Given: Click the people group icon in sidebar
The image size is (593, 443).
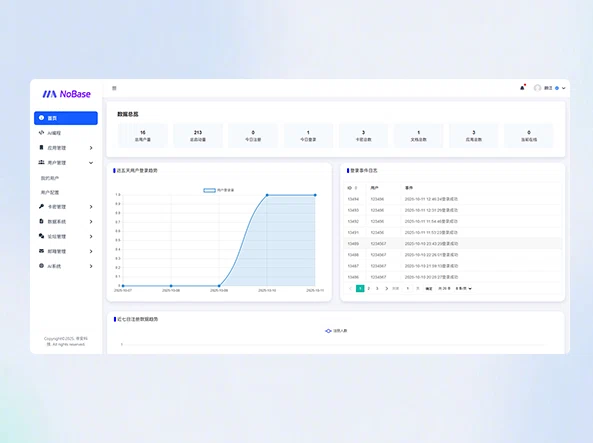Looking at the screenshot, I should click(x=42, y=162).
